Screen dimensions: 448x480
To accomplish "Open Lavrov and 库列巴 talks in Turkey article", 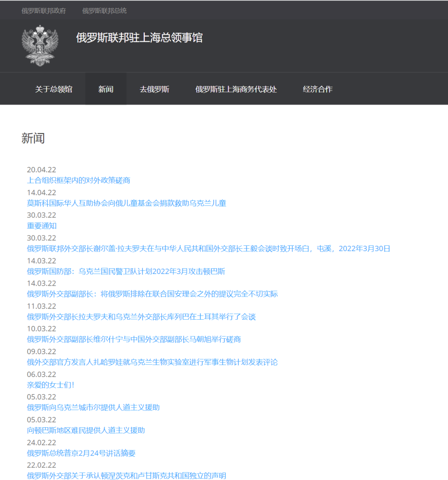I will (x=141, y=317).
